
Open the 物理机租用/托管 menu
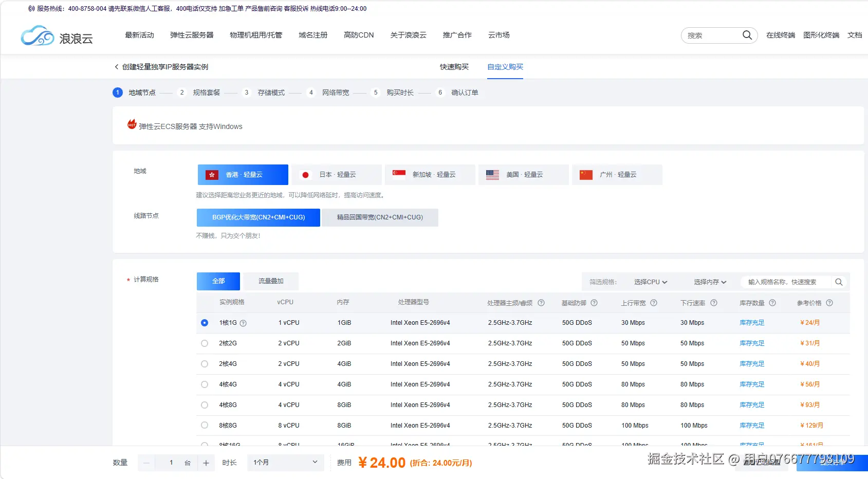(256, 35)
